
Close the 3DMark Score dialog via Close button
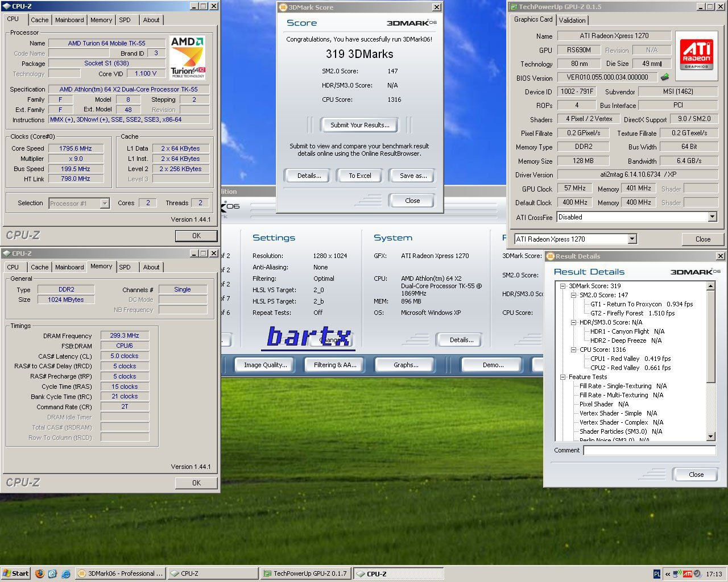(412, 201)
